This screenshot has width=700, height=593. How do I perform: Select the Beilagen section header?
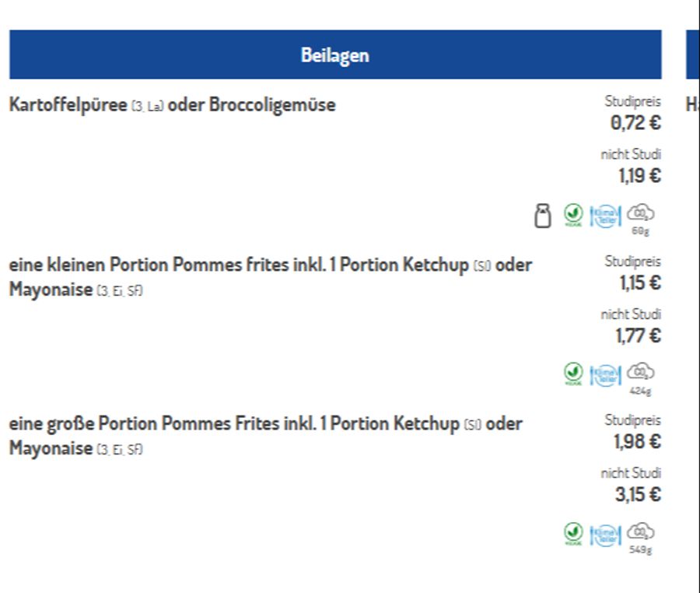coord(335,55)
